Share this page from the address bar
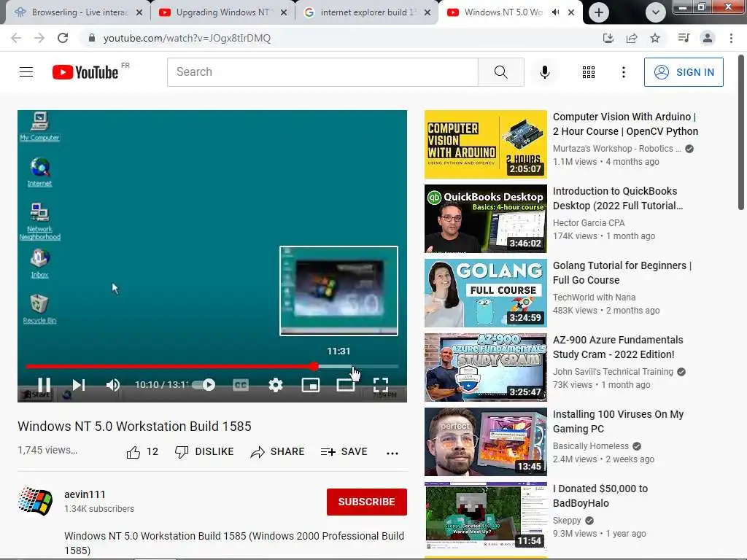This screenshot has width=747, height=560. 632,38
